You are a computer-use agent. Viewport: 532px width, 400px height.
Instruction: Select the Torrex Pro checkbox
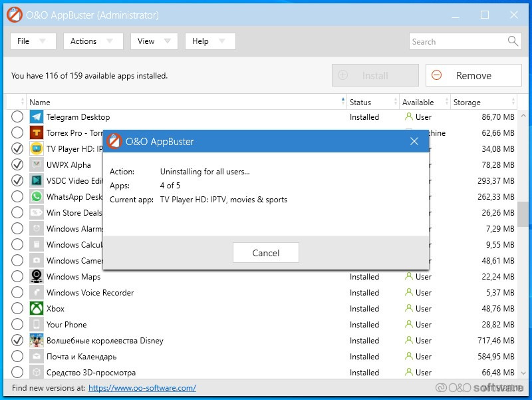pyautogui.click(x=17, y=132)
